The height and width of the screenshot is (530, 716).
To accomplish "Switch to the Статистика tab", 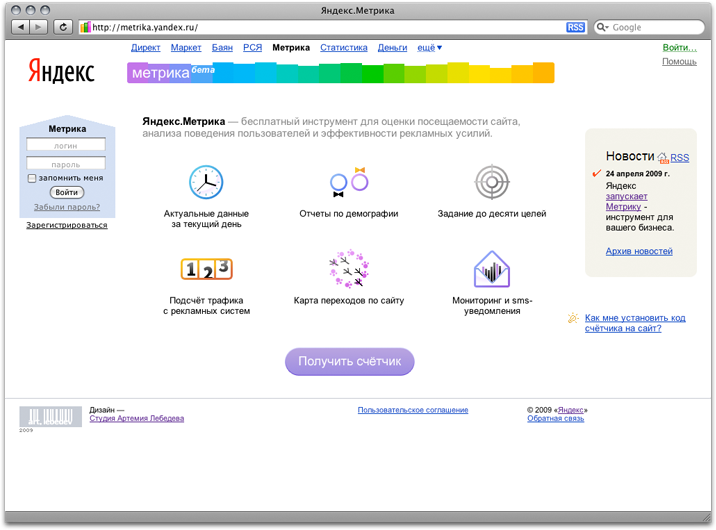I will (x=343, y=47).
